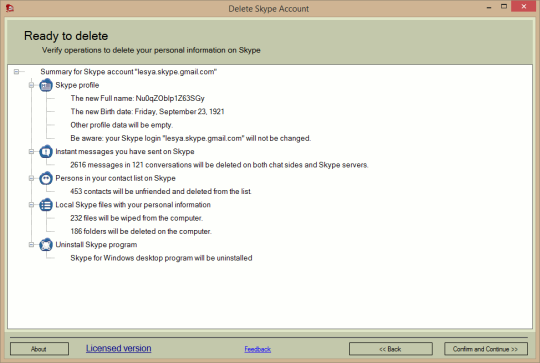The height and width of the screenshot is (363, 540).
Task: Select the Skype profile label
Action: 77,85
